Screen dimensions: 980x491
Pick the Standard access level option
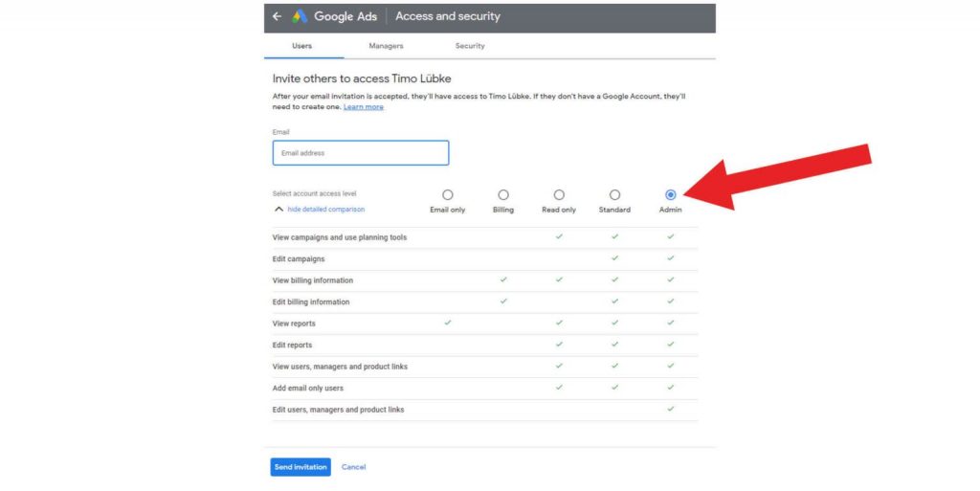pos(614,195)
